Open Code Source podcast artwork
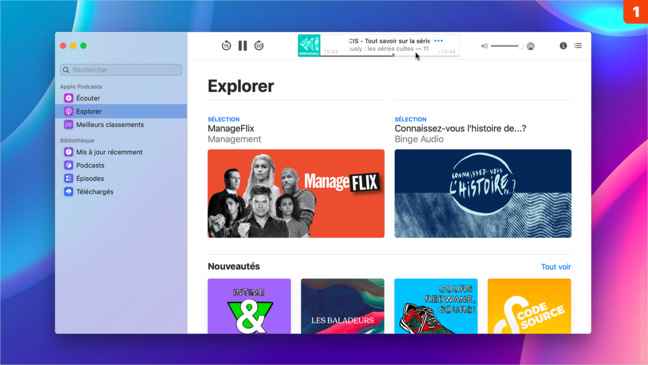This screenshot has height=365, width=648. pyautogui.click(x=529, y=306)
